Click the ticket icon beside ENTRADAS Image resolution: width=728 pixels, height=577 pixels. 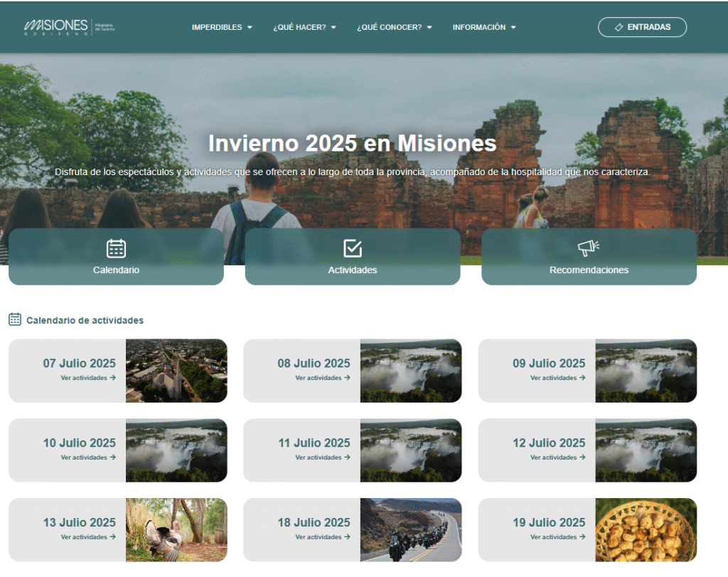tap(618, 27)
